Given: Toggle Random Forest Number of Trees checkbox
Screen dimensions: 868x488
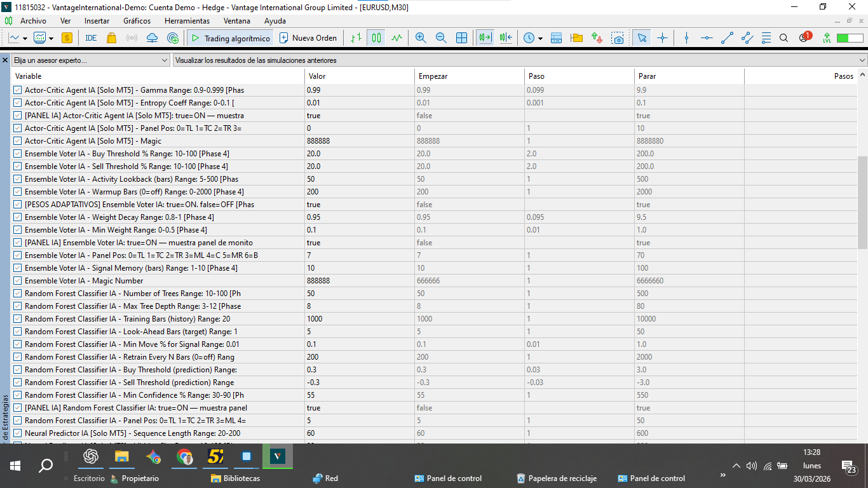Looking at the screenshot, I should (18, 294).
